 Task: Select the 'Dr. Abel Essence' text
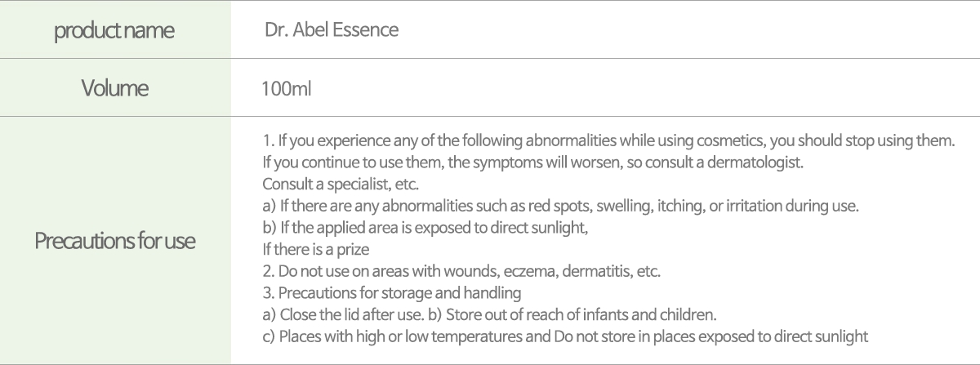pos(332,31)
